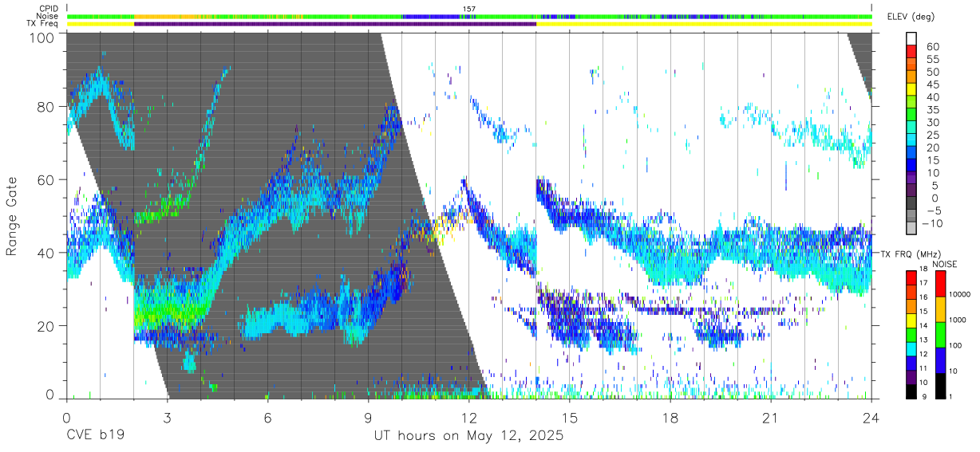Click the 9 tick on the UT hours axis
Screen dimensions: 980x452
368,418
